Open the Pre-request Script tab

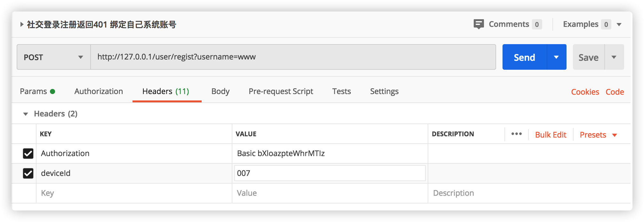[x=281, y=91]
